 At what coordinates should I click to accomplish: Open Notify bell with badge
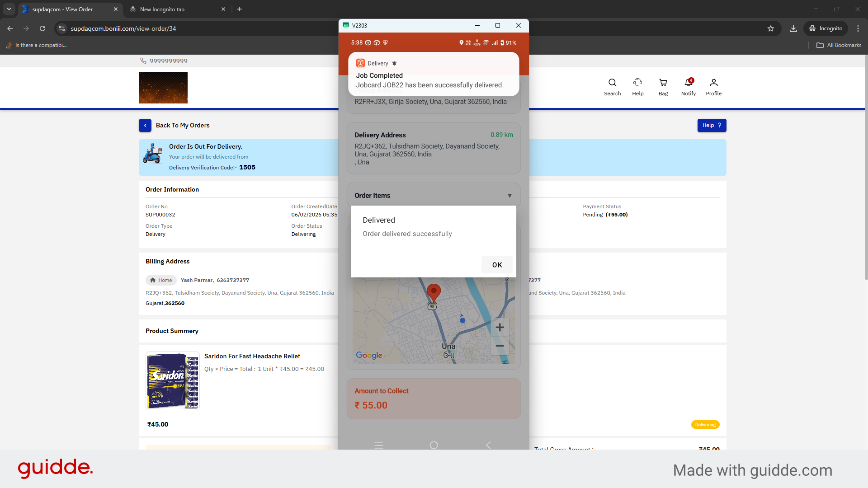pyautogui.click(x=688, y=83)
